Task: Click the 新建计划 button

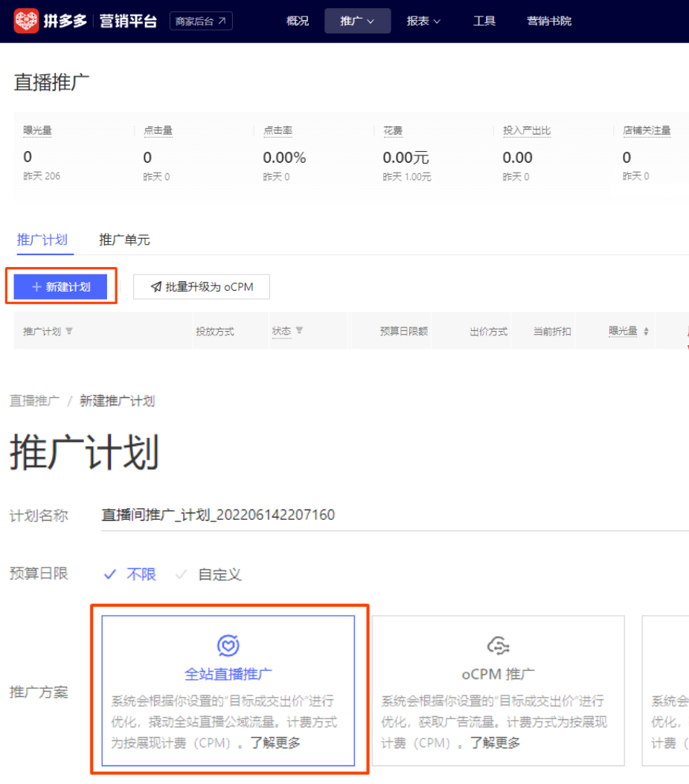Action: click(60, 286)
